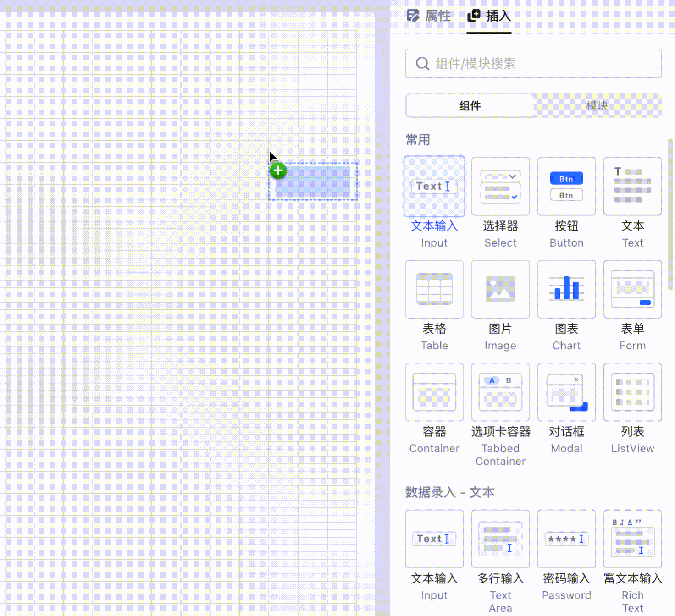Select the 图表 Chart component icon
This screenshot has height=616, width=675.
(x=566, y=289)
